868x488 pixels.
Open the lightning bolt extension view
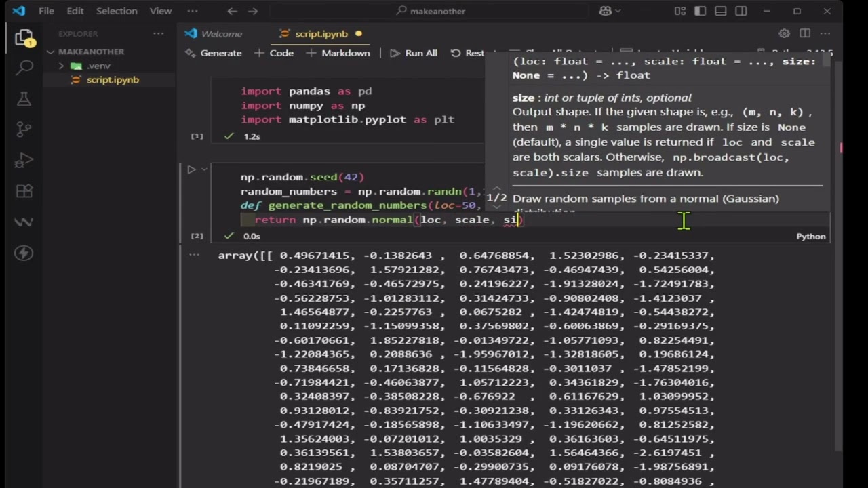[24, 253]
